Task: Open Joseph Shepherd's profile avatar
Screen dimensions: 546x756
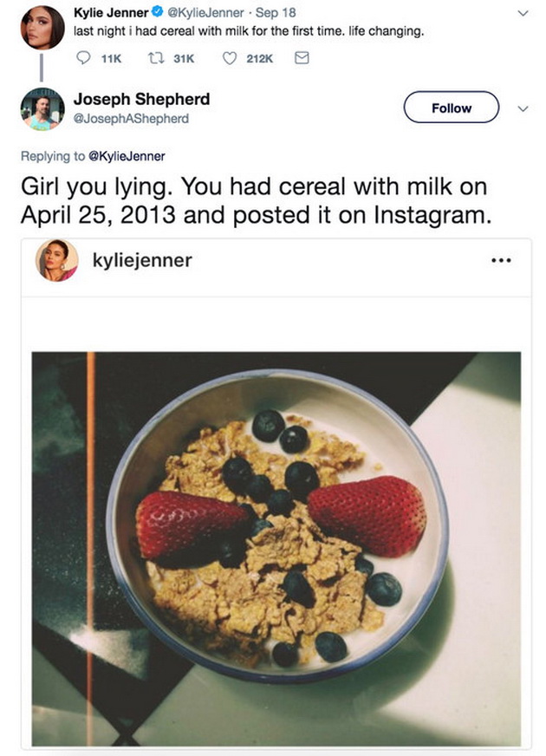Action: pyautogui.click(x=42, y=109)
